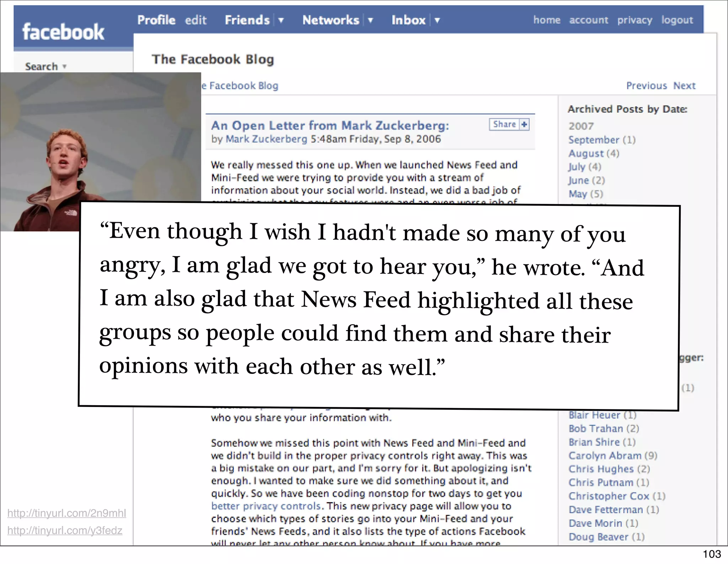Viewport: 728px width, 564px height.
Task: Expand the Search dropdown arrow
Action: point(64,66)
